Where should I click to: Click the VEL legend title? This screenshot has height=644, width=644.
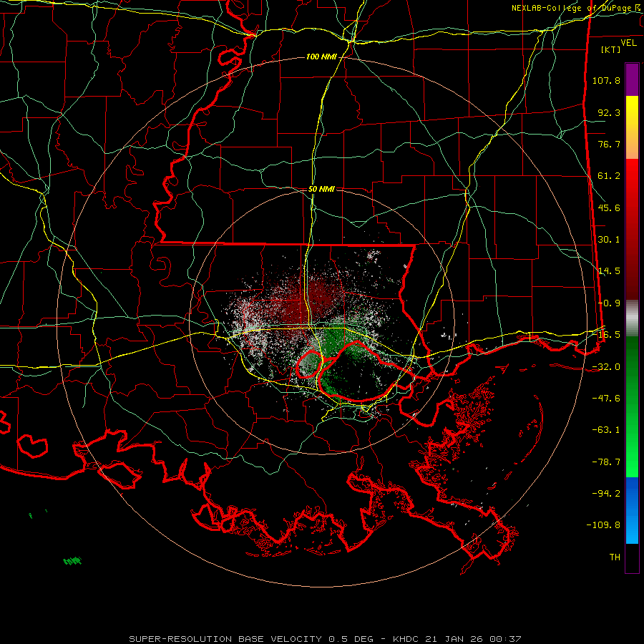coord(628,43)
